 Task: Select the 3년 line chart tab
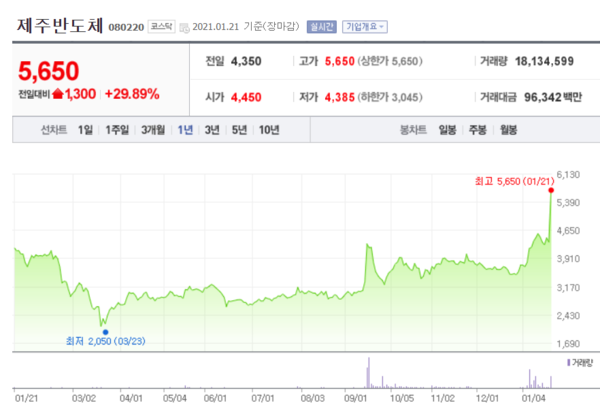click(x=212, y=130)
